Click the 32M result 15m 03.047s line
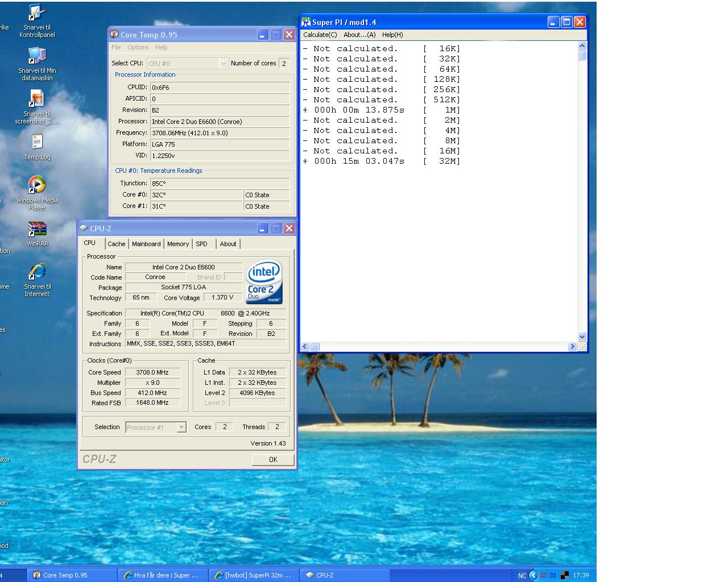Viewport: 728px width, 582px height. [x=381, y=161]
